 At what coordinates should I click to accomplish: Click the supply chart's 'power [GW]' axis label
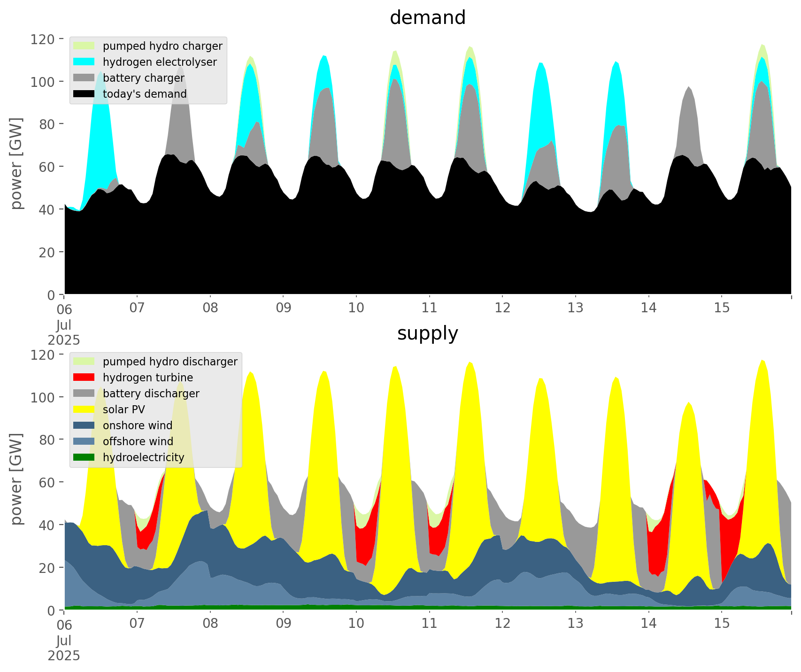tap(16, 479)
